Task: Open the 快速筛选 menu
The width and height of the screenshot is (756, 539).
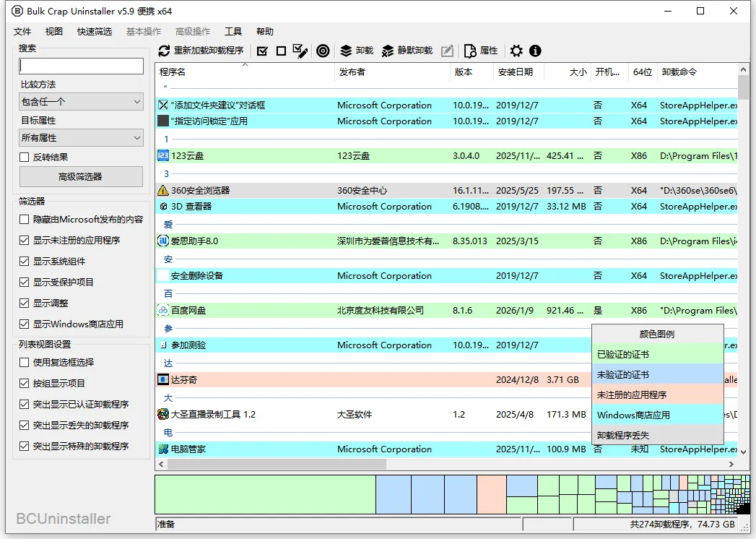Action: [95, 31]
